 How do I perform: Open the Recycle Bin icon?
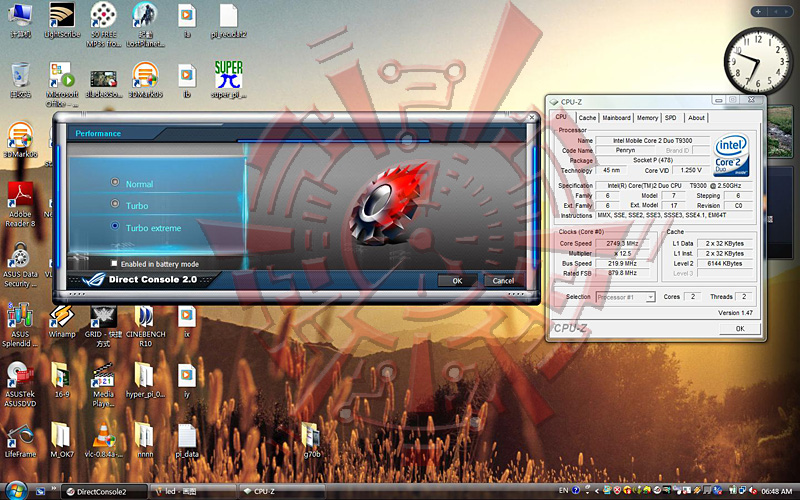pyautogui.click(x=20, y=81)
